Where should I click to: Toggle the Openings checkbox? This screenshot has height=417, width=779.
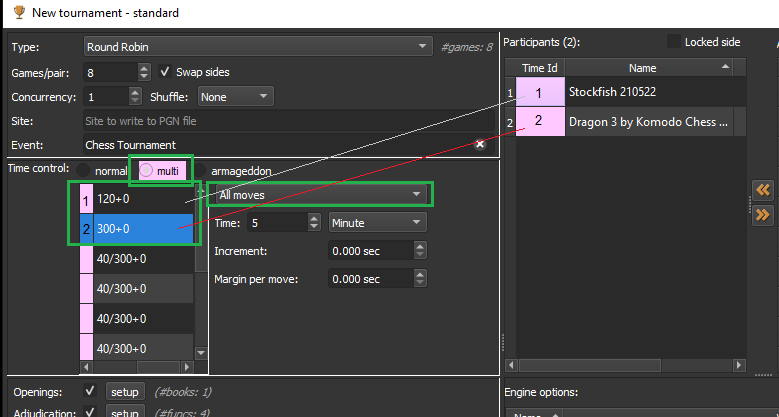[x=90, y=391]
